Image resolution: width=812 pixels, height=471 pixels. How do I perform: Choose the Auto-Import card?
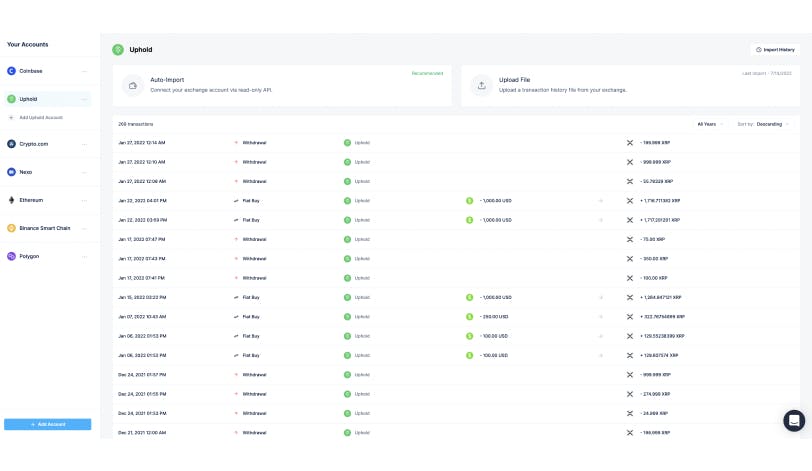(282, 85)
